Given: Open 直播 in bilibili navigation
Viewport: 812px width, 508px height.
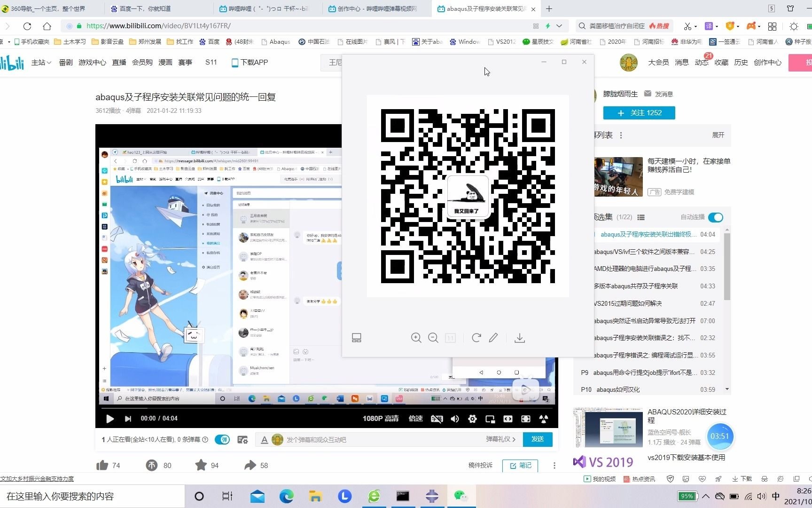Looking at the screenshot, I should [x=119, y=62].
